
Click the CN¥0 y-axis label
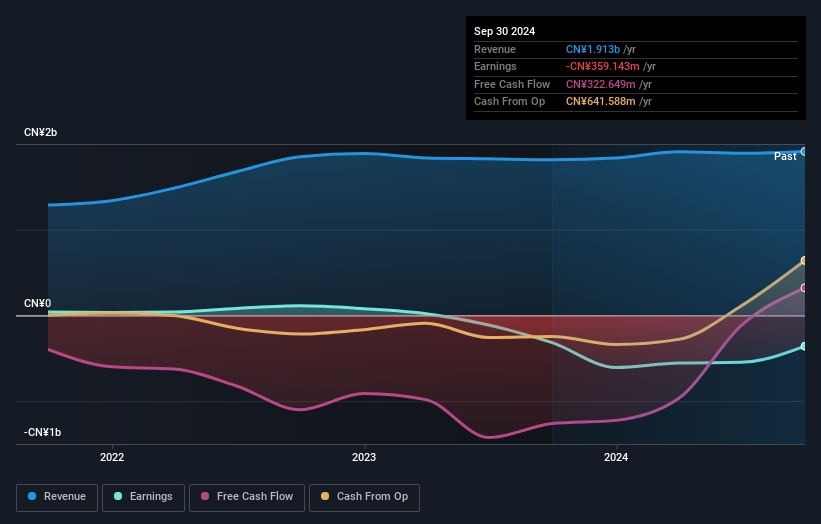coord(38,304)
